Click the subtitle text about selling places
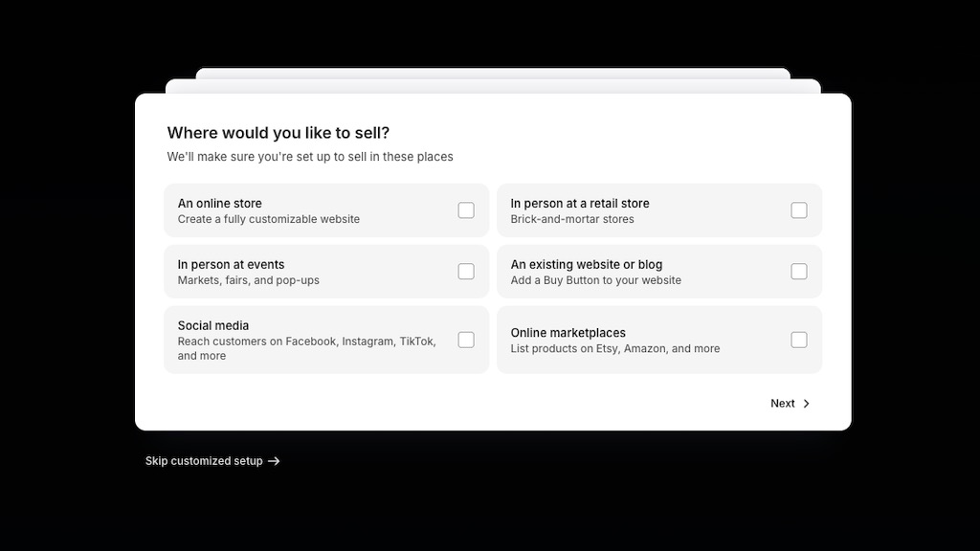Screen dimensions: 980x551 [x=310, y=157]
